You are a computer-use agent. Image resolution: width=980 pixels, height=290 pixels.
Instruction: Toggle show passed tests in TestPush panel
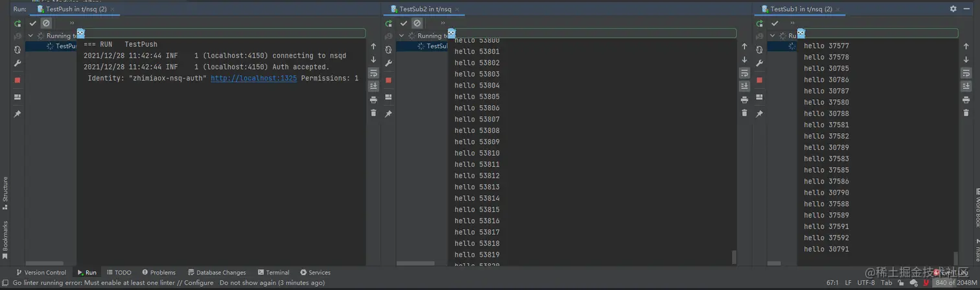(x=33, y=23)
